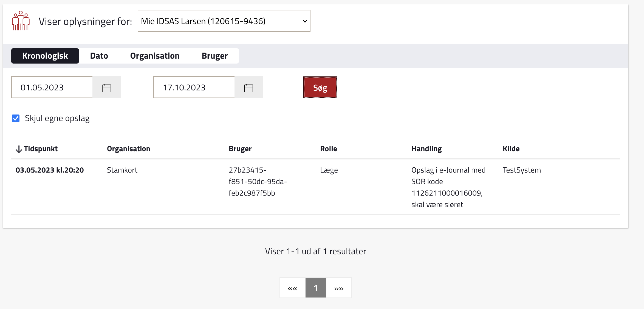Click the end date field 17.10.2023
The height and width of the screenshot is (309, 644).
(194, 87)
